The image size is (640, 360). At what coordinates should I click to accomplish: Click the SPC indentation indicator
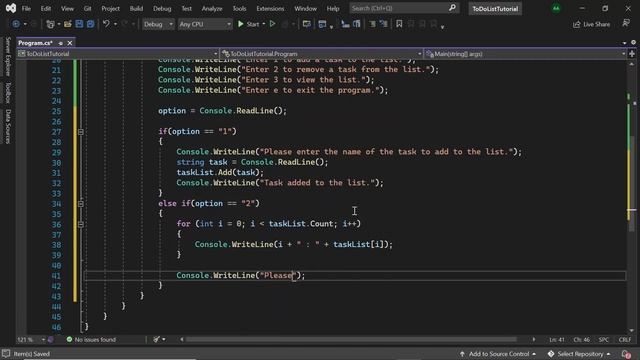pos(604,340)
